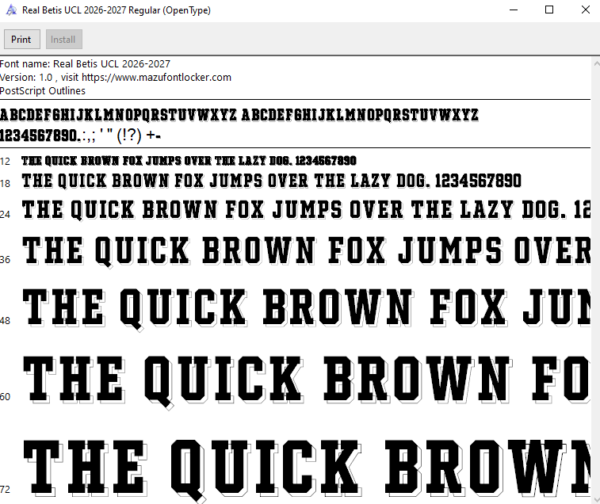Image resolution: width=600 pixels, height=504 pixels.
Task: Click the 60 point sample sentence
Action: coord(306,382)
